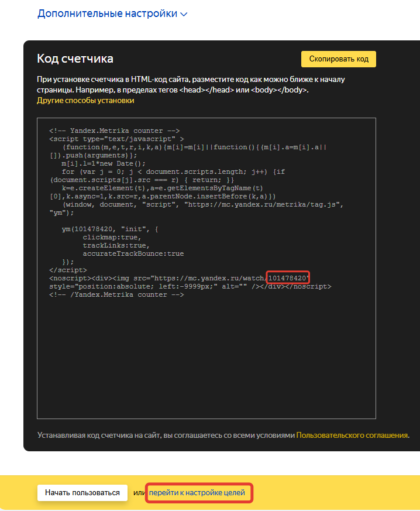
Task: Click the closing </script> tag line
Action: pos(68,270)
